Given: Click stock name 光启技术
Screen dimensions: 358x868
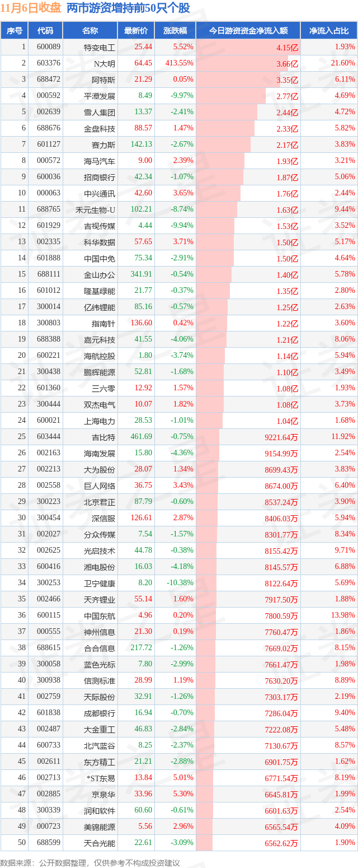Looking at the screenshot, I should (100, 551).
